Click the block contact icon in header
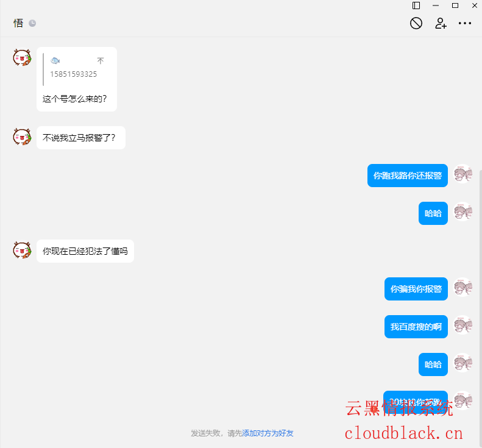482x448 pixels. coord(416,23)
